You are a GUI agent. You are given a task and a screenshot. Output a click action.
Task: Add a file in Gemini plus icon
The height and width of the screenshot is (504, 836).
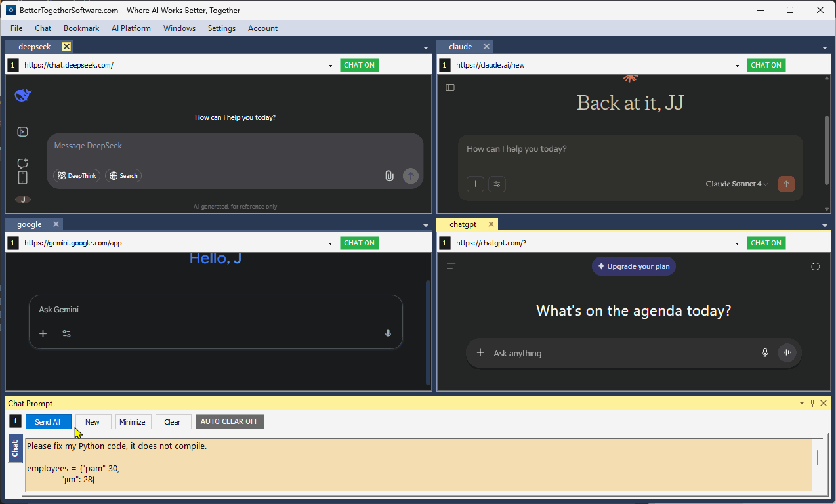[x=43, y=334]
